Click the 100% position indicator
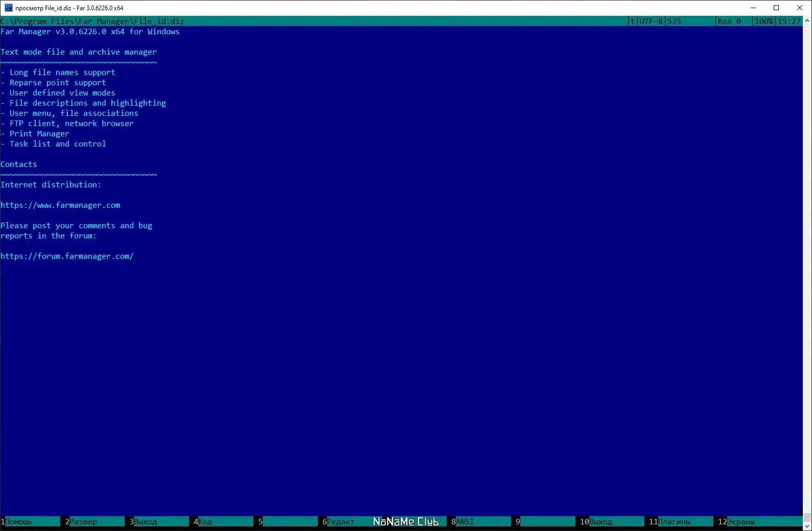The width and height of the screenshot is (812, 531). tap(764, 21)
